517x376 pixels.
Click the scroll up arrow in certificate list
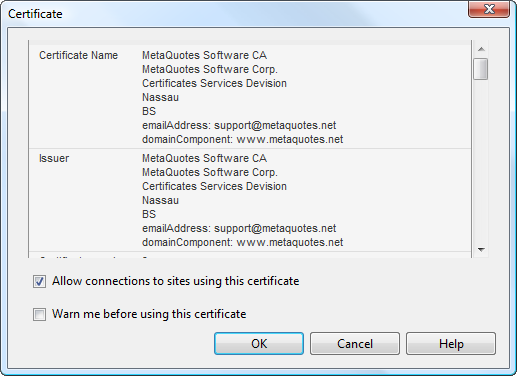[x=481, y=49]
